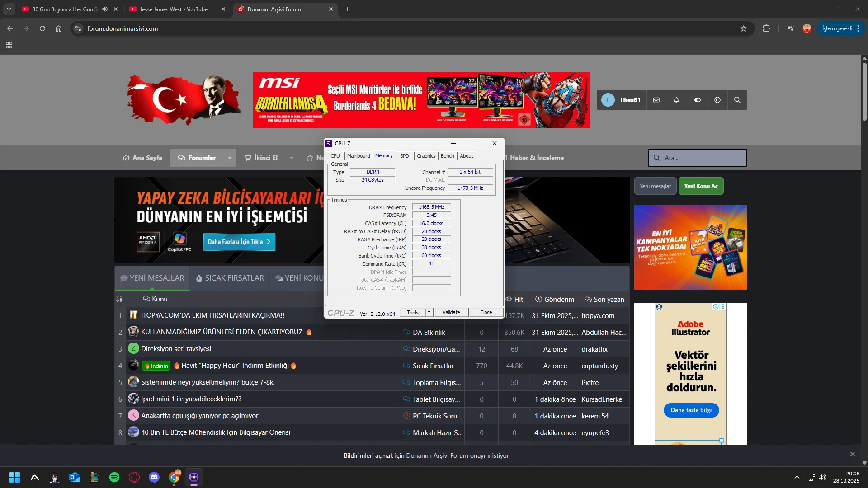The width and height of the screenshot is (868, 488).
Task: Open the forum inbox envelope icon
Action: [x=656, y=100]
